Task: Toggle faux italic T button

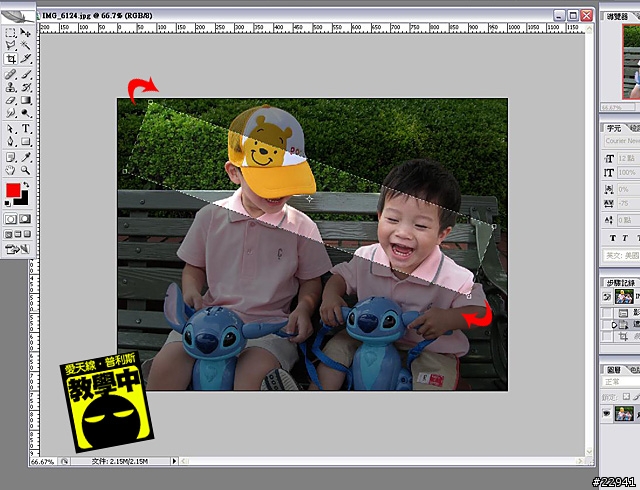Action: point(625,238)
